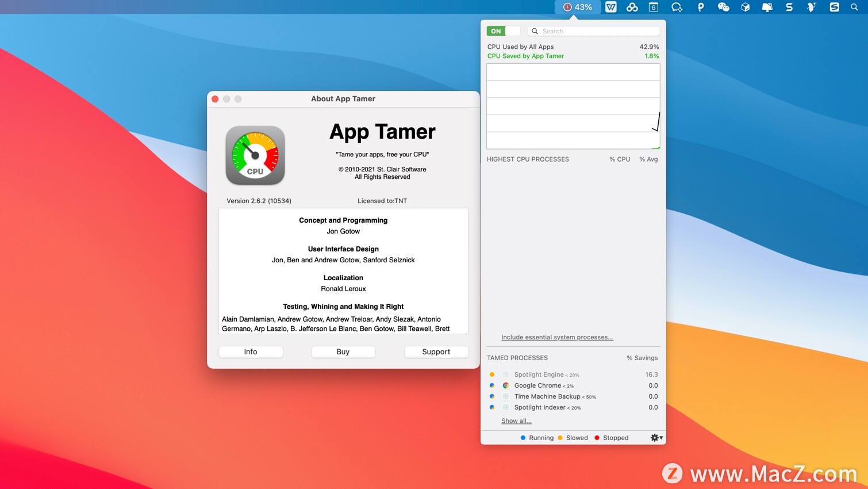Click the CPU Used by All Apps label
This screenshot has height=489, width=868.
coord(520,47)
